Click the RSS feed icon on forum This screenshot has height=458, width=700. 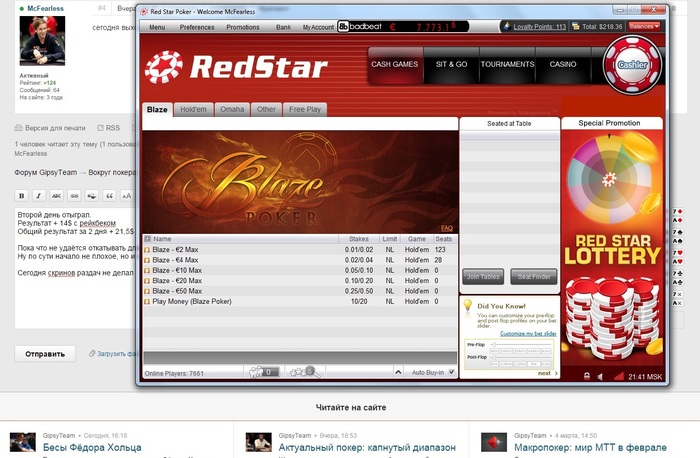click(100, 128)
